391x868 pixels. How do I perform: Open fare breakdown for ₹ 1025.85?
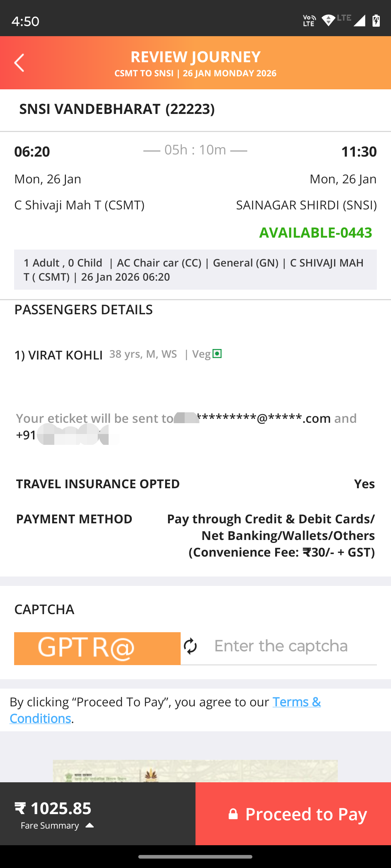pyautogui.click(x=53, y=808)
